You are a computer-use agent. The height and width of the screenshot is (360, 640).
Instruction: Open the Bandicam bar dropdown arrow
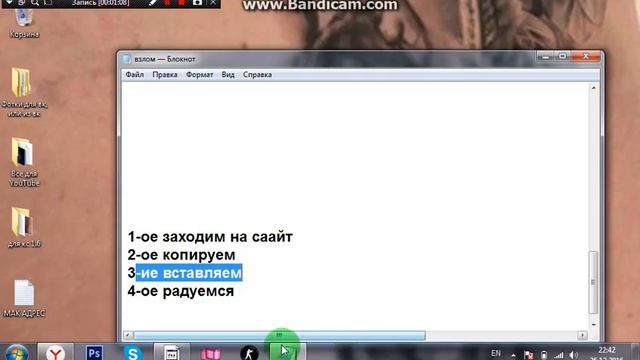9,3
